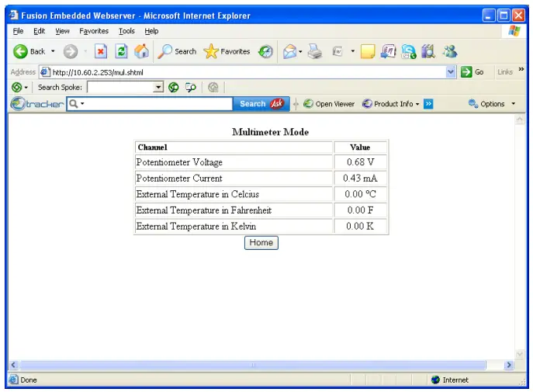533x392 pixels.
Task: Open the Favorites menu
Action: [94, 31]
